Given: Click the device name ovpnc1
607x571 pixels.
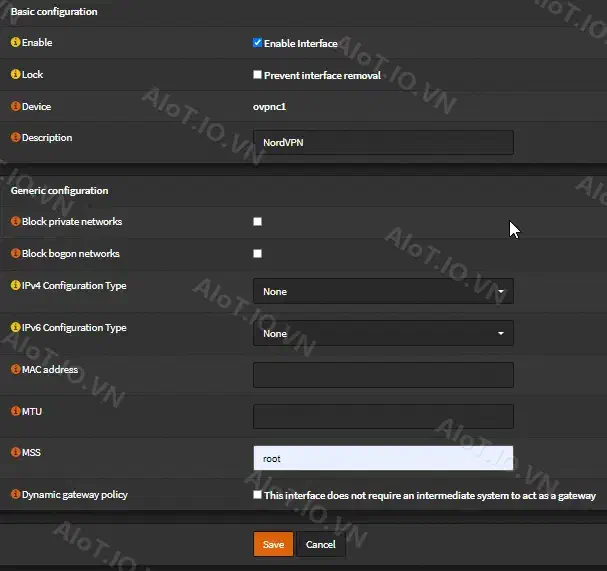Looking at the screenshot, I should (x=269, y=107).
